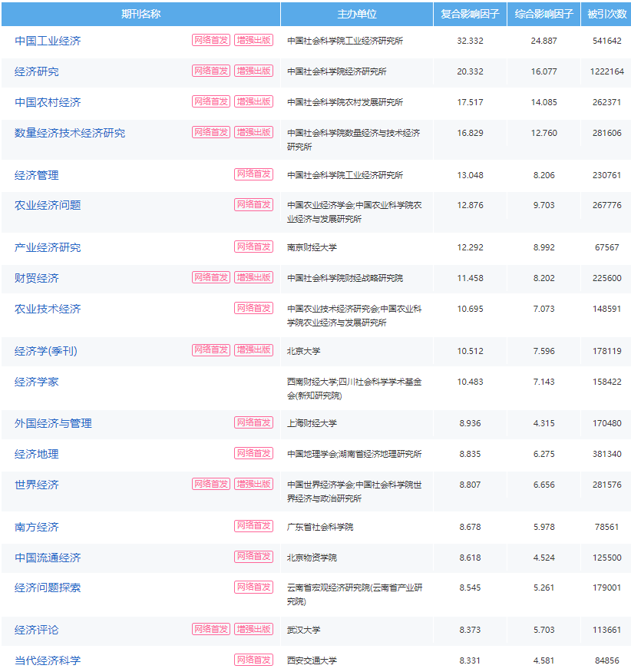The height and width of the screenshot is (672, 631).
Task: Open the 农业技术经济 journal link
Action: tap(48, 309)
